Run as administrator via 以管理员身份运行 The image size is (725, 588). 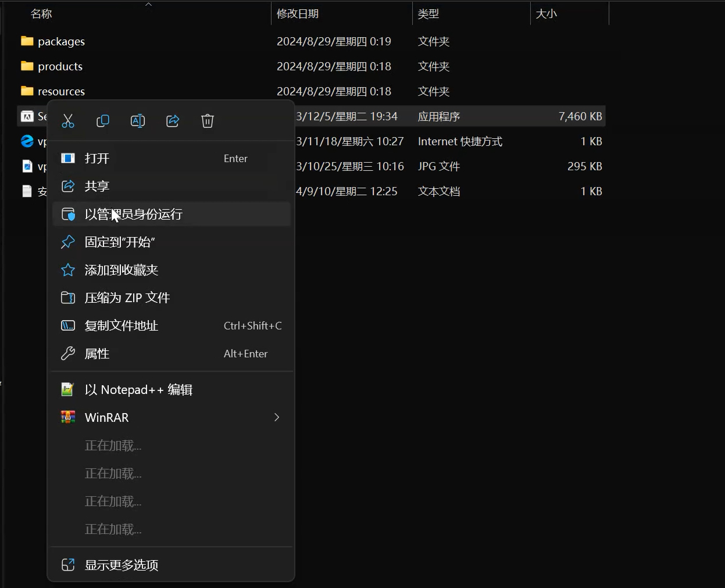tap(134, 214)
